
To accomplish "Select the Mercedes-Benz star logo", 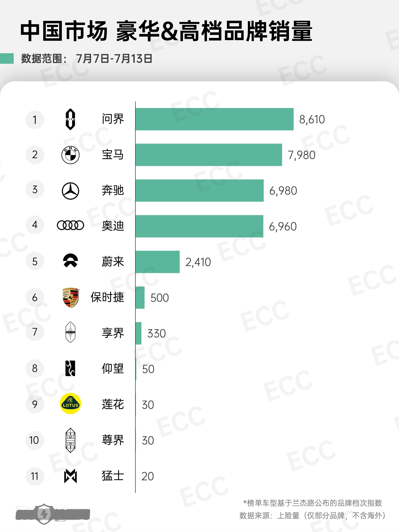I will [x=70, y=191].
